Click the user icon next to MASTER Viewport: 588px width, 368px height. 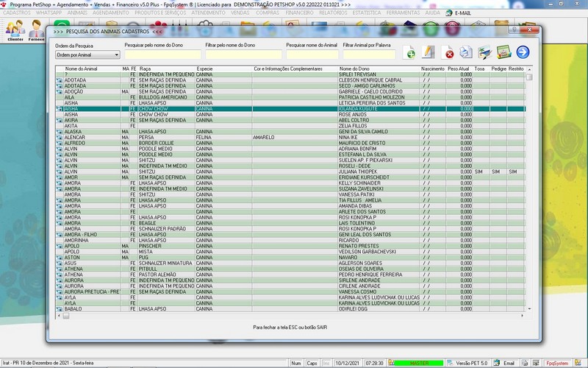pyautogui.click(x=392, y=363)
